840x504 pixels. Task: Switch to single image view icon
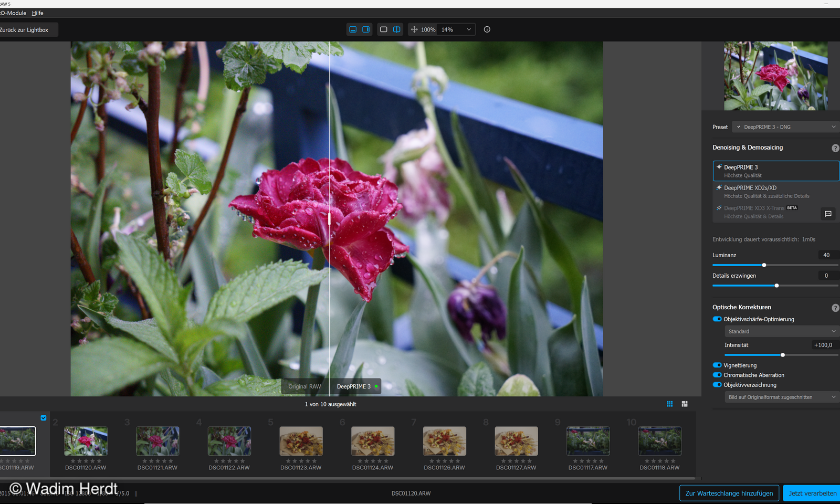384,29
